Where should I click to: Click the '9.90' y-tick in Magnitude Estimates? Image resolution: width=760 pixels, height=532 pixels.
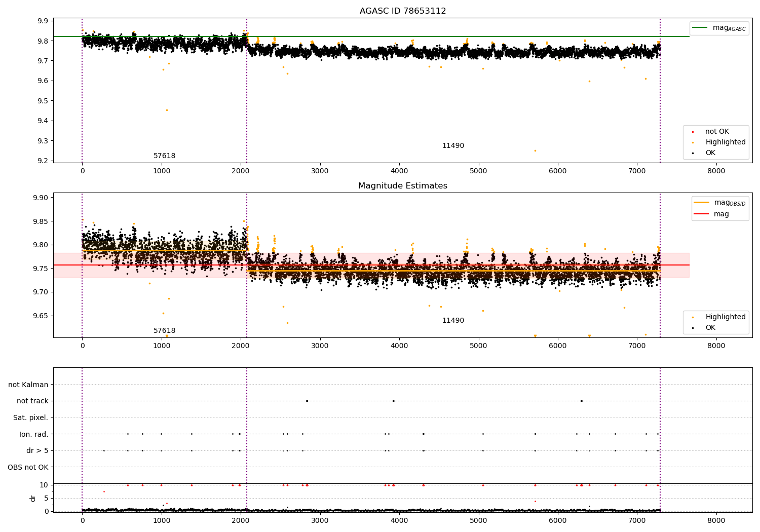point(41,198)
